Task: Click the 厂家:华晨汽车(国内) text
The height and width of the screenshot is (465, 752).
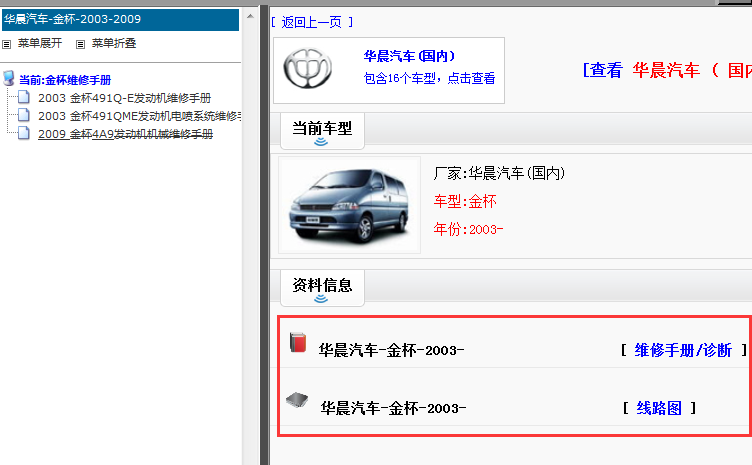Action: tap(499, 173)
